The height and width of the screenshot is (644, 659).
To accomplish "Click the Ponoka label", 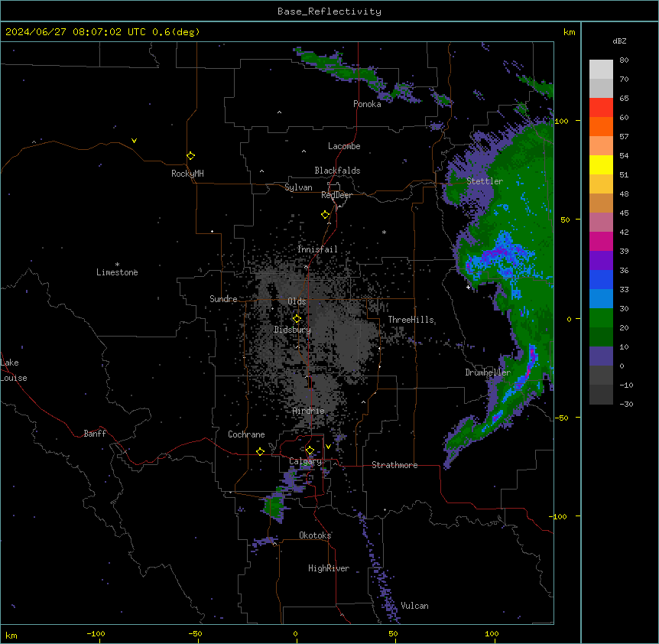I will coord(367,104).
